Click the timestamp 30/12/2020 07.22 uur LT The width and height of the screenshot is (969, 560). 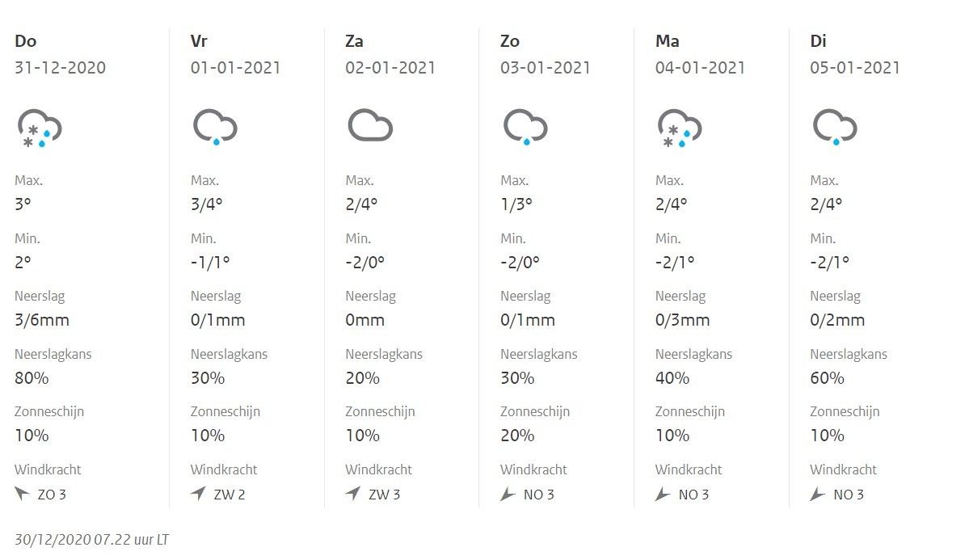[x=91, y=540]
